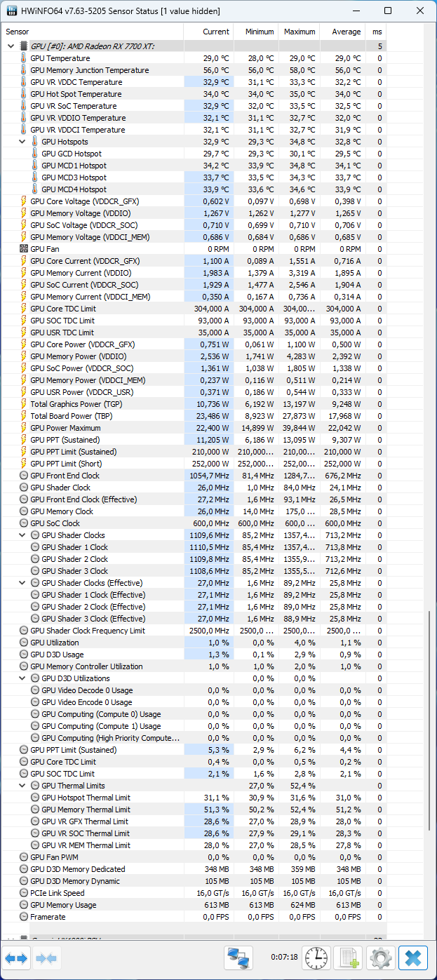Open sensor settings gear icon
Screen dimensions: 437x980
tap(381, 958)
